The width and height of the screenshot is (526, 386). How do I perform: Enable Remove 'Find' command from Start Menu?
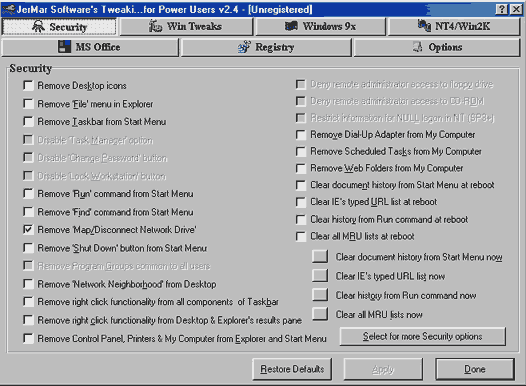(x=29, y=212)
